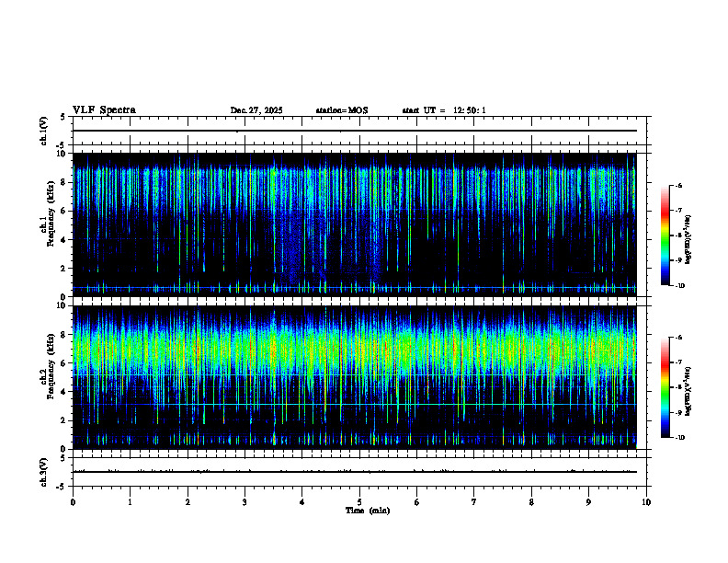This screenshot has height=563, width=728.
Task: Click the ch.2 spectrogram color bar
Action: (665, 387)
